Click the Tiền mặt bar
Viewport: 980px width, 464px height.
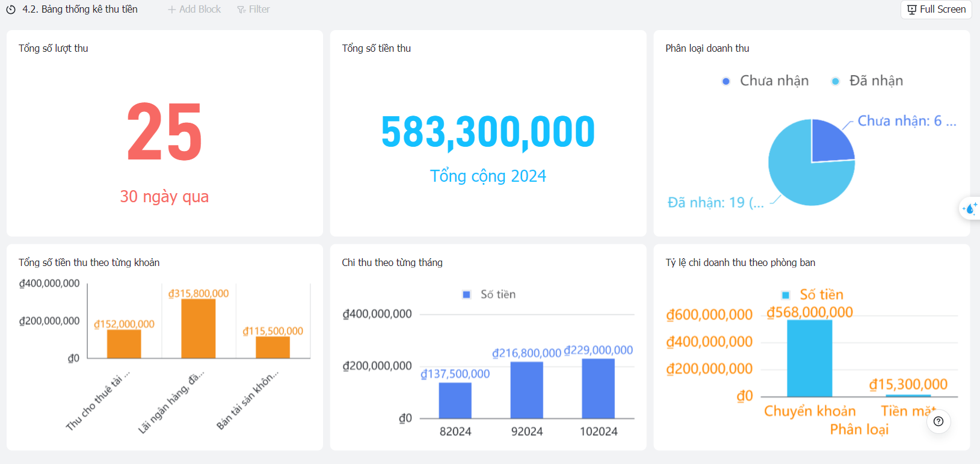coord(908,395)
